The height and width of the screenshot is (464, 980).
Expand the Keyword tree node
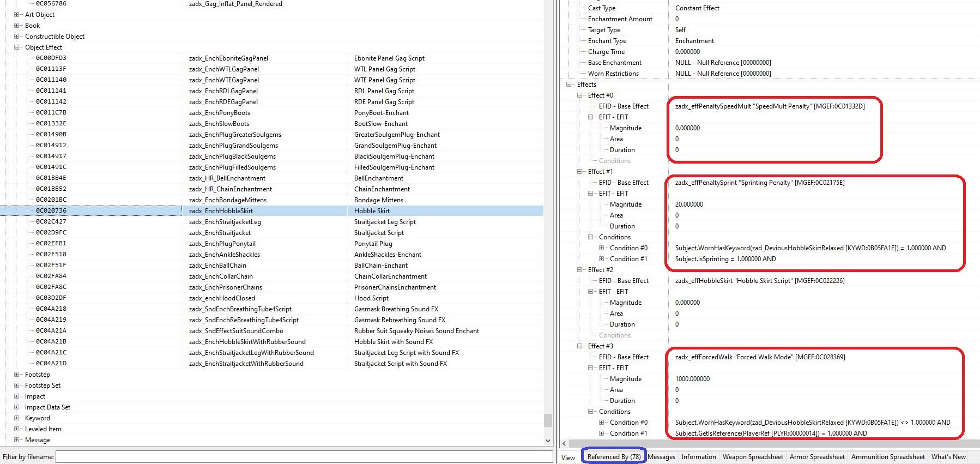(17, 418)
